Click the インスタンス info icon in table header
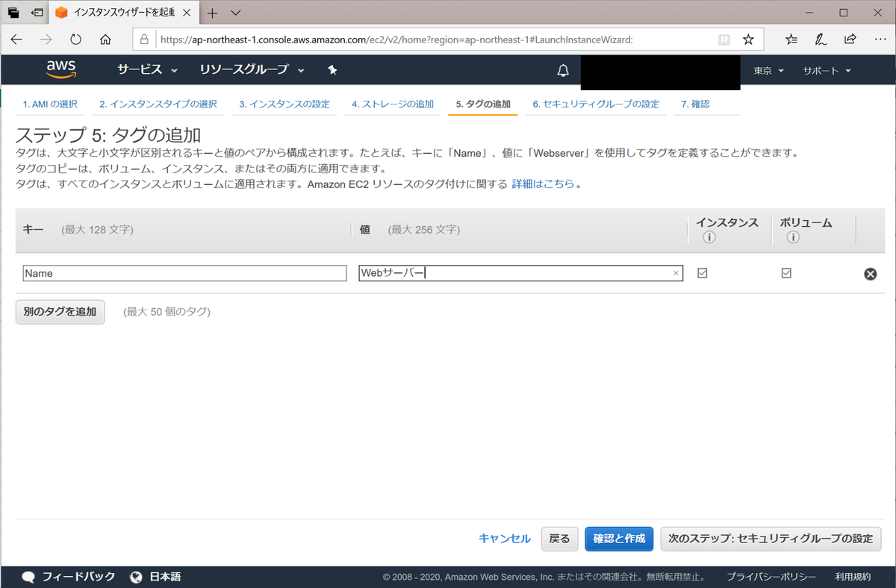The height and width of the screenshot is (588, 896). pyautogui.click(x=708, y=237)
